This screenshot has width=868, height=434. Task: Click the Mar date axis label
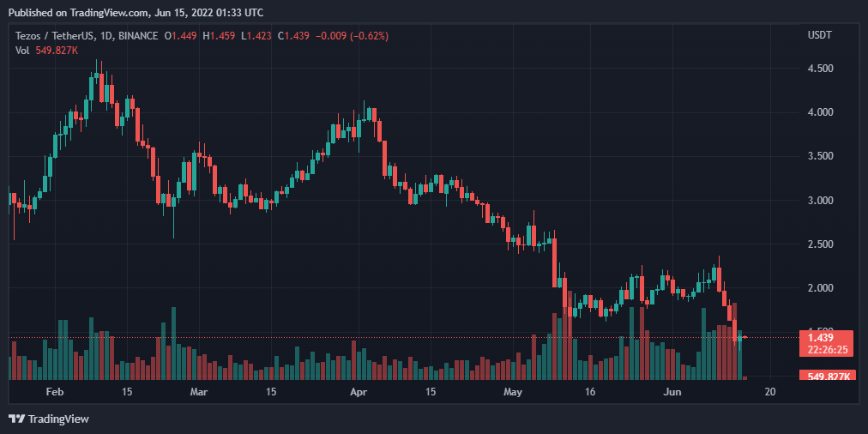(x=198, y=392)
